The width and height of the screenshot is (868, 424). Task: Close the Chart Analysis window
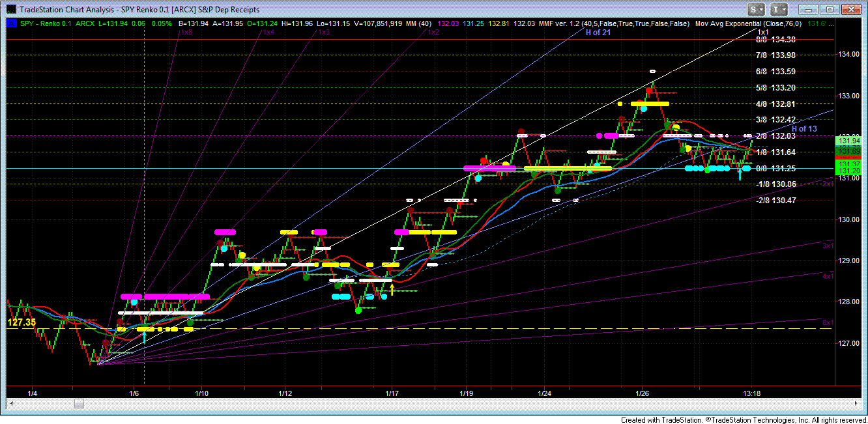click(x=850, y=9)
